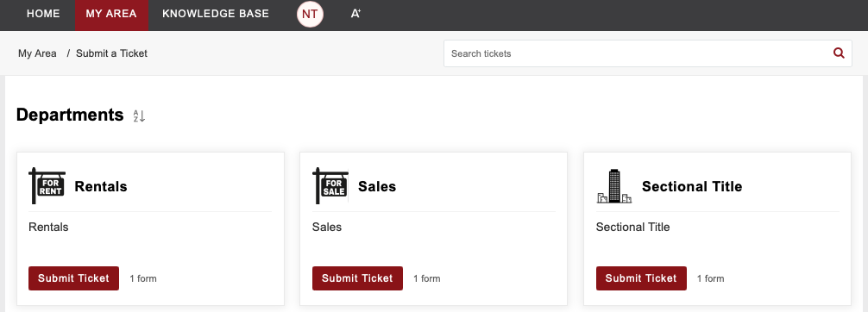
Task: Open the Sales department heading
Action: [377, 186]
